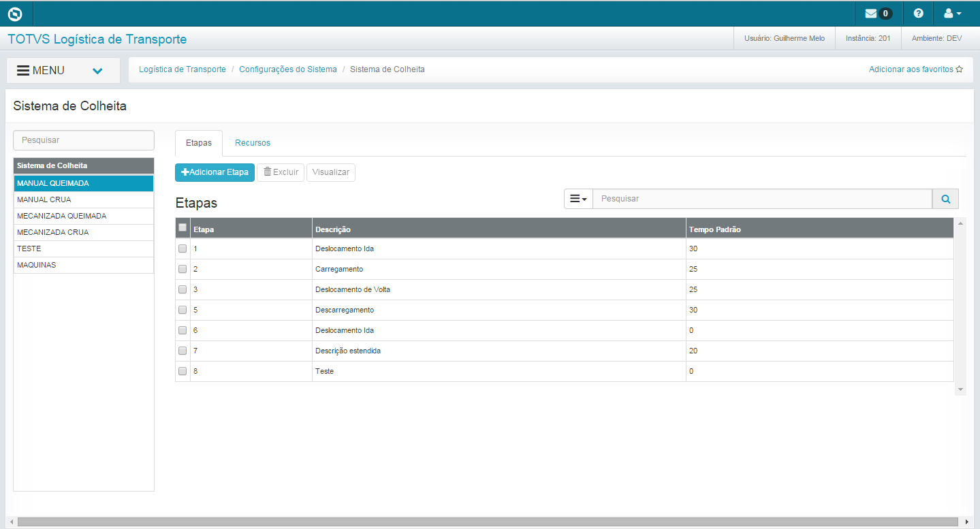Click Carregamento description cell
Viewport: 980px width, 529px height.
coord(499,269)
